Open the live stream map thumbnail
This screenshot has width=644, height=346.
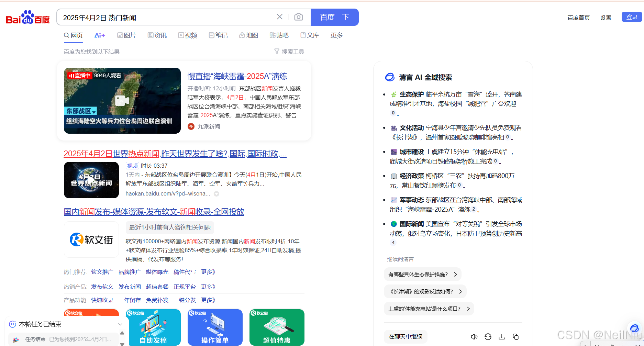(122, 101)
